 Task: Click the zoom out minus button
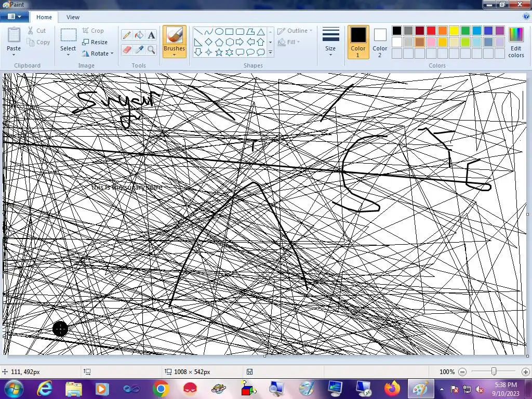462,372
